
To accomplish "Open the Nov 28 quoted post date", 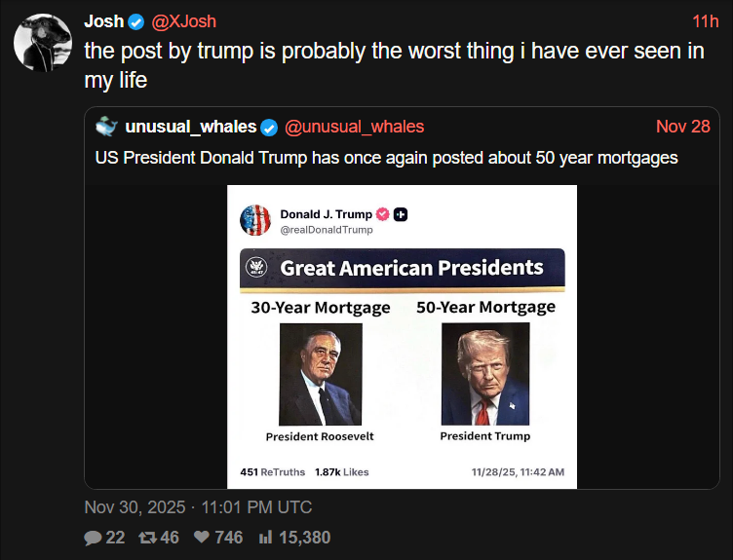I will coord(684,128).
